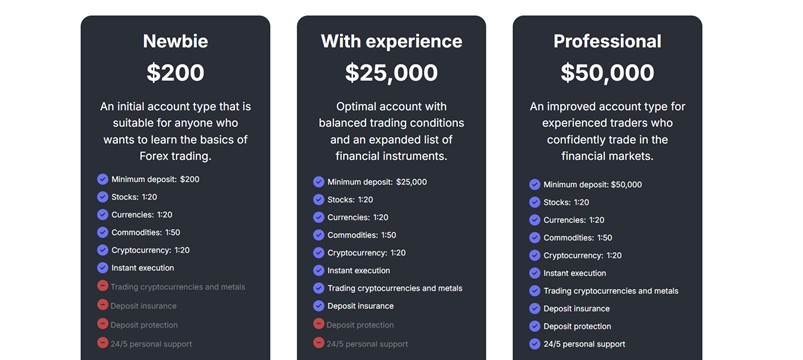
Task: Select the Newbie plan heading
Action: click(x=175, y=41)
